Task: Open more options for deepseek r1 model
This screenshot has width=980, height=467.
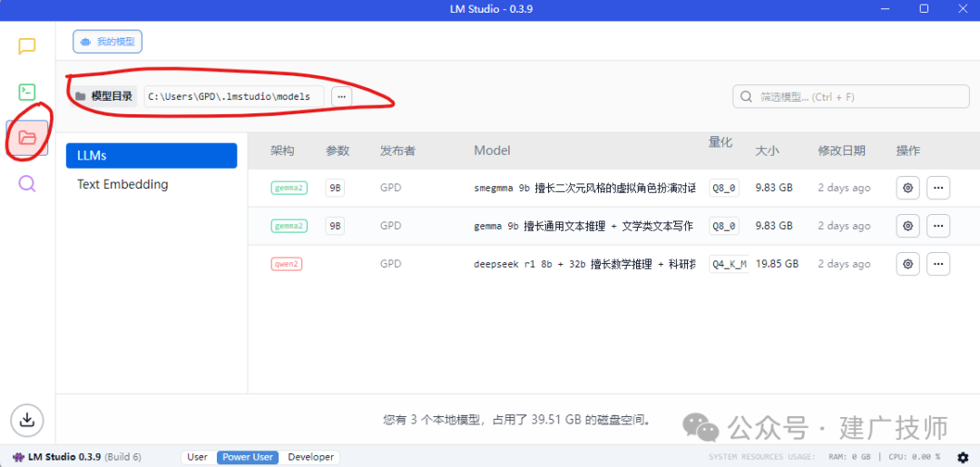Action: tap(938, 264)
